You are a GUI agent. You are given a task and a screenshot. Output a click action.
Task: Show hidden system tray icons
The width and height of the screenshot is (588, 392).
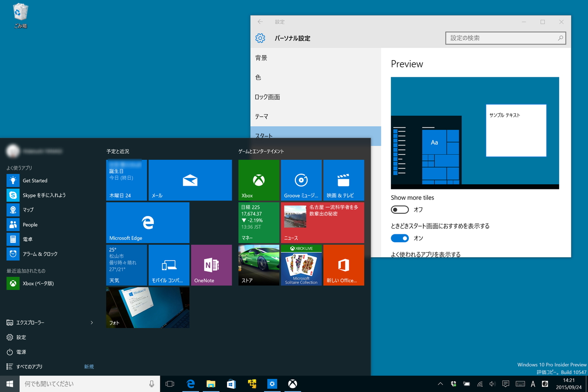[440, 384]
